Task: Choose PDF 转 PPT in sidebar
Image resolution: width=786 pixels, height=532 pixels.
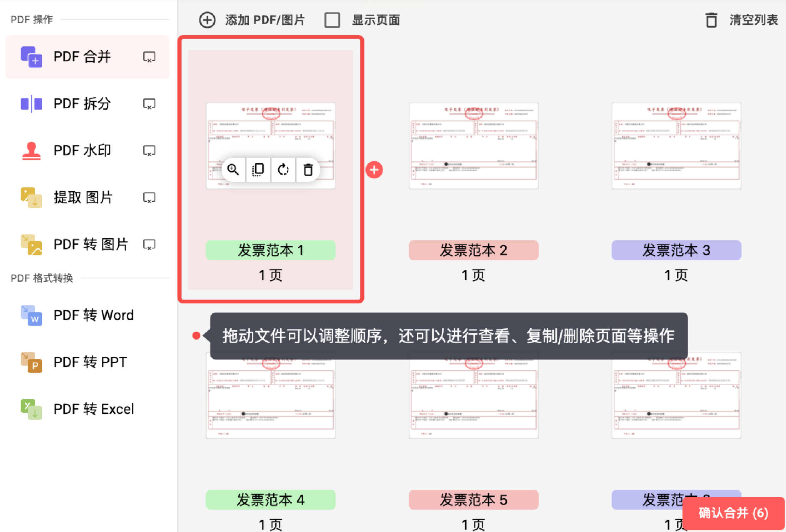Action: point(90,362)
